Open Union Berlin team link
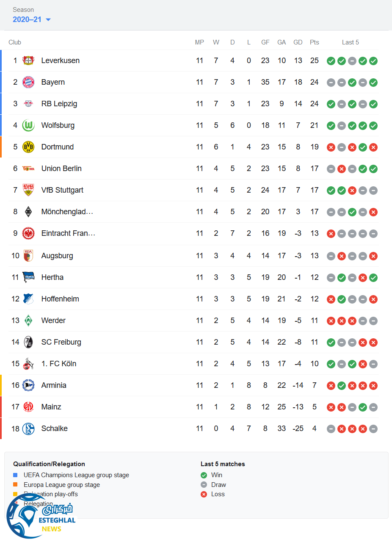The height and width of the screenshot is (550, 392). click(61, 169)
